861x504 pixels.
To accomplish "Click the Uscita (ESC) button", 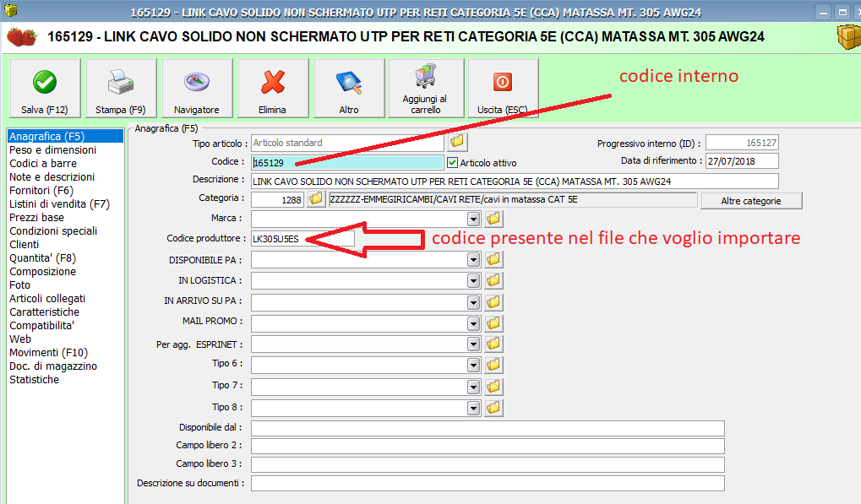I will pos(503,89).
